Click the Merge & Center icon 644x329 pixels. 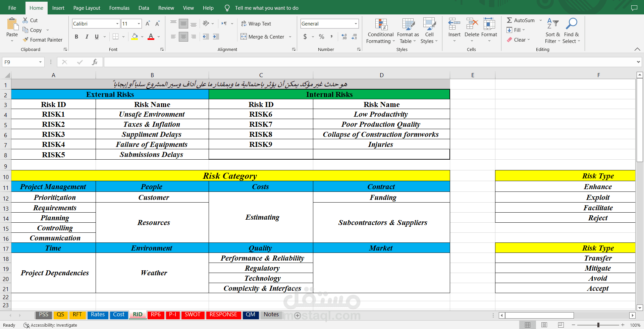click(244, 37)
